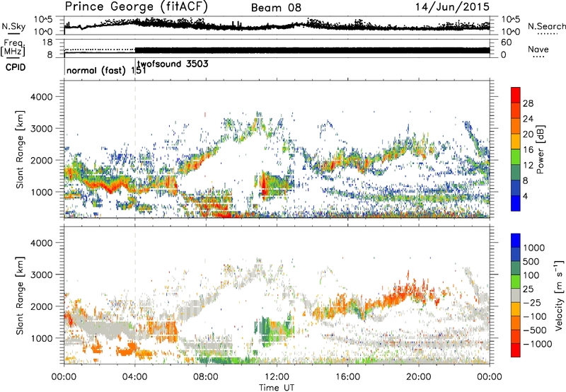Click the bright blue bottom Power colorbar segment
The image size is (566, 392).
coord(516,203)
